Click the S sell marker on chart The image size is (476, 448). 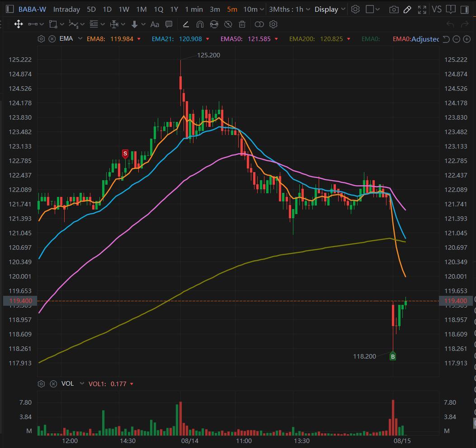[x=125, y=154]
